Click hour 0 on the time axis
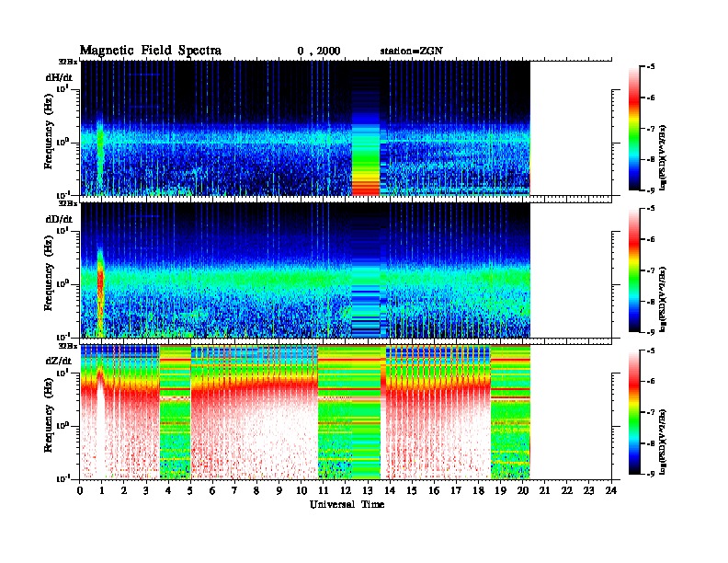Viewport: 728px width, 563px height. (80, 490)
